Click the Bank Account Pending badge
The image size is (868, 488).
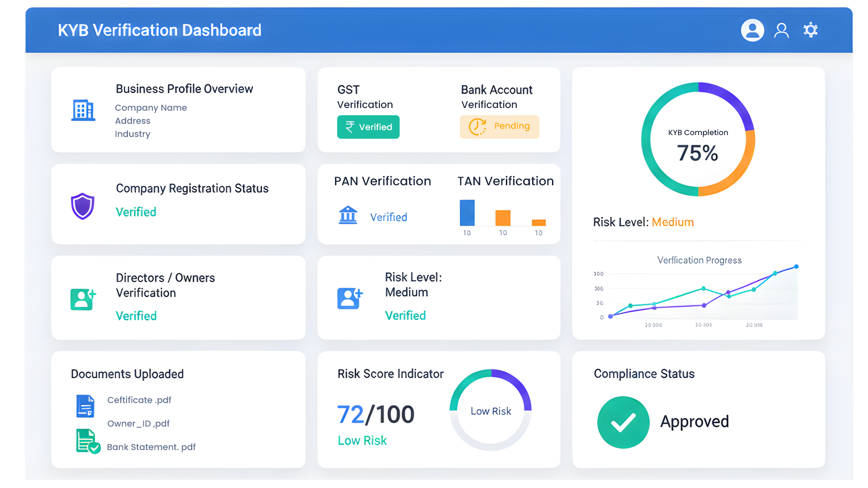click(x=499, y=127)
